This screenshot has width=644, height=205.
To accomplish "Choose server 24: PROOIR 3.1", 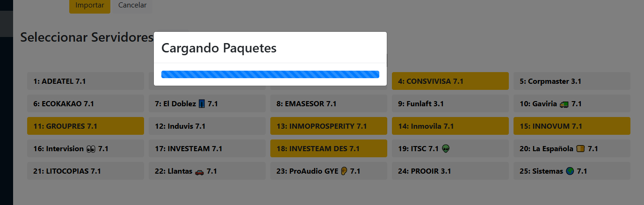I will coord(450,171).
